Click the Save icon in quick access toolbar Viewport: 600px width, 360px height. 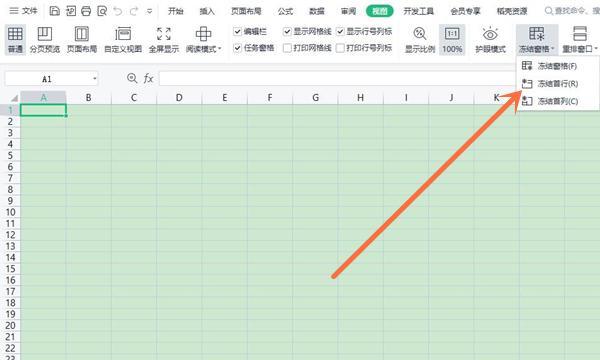pos(55,11)
